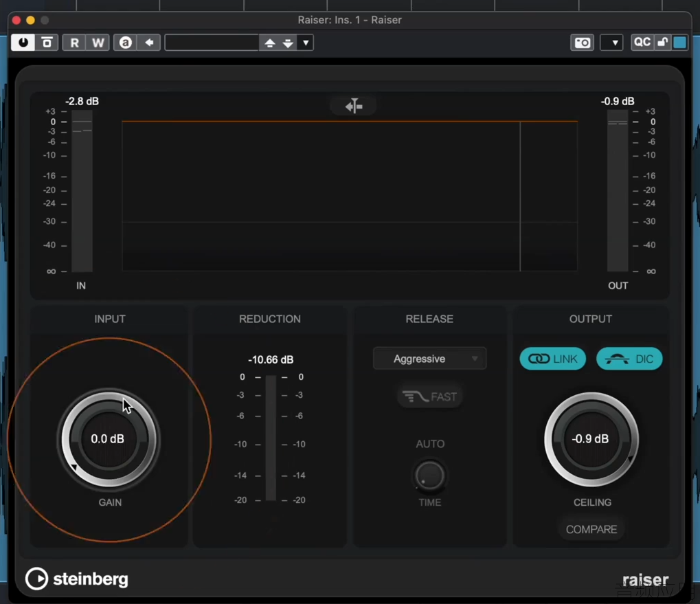Click the COMPARE button
This screenshot has height=604, width=700.
point(591,530)
